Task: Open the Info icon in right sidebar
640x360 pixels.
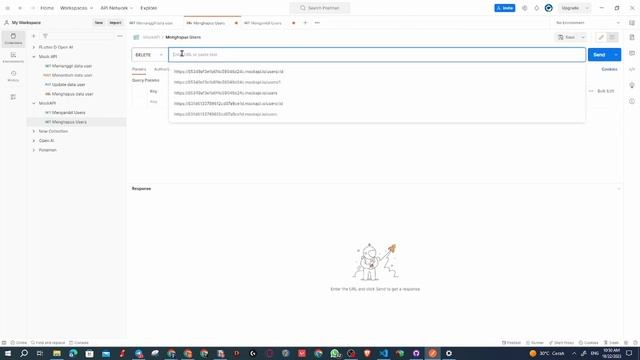Action: click(x=632, y=101)
